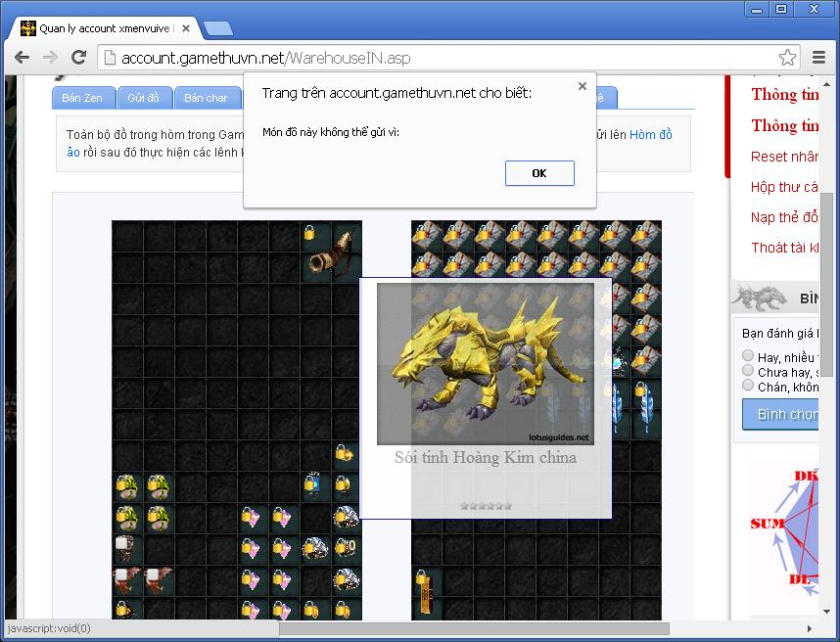The width and height of the screenshot is (840, 642).
Task: Click the page info icon in the address bar
Action: click(x=110, y=58)
